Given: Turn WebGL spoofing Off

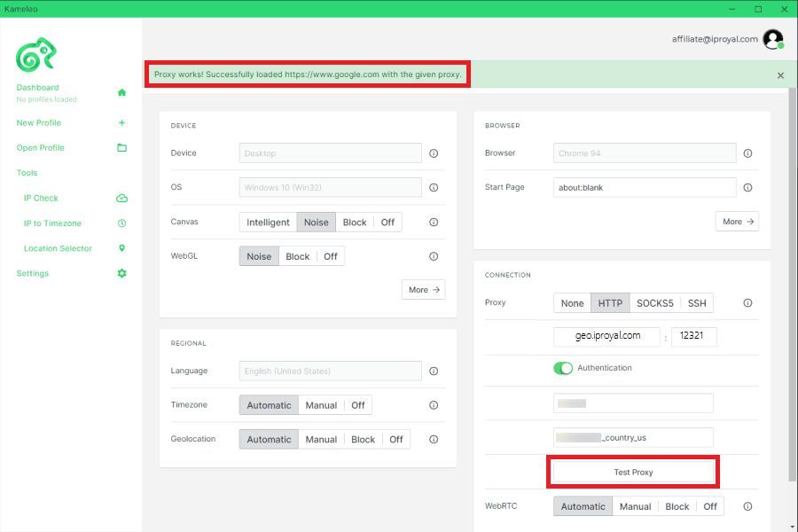Looking at the screenshot, I should 331,256.
